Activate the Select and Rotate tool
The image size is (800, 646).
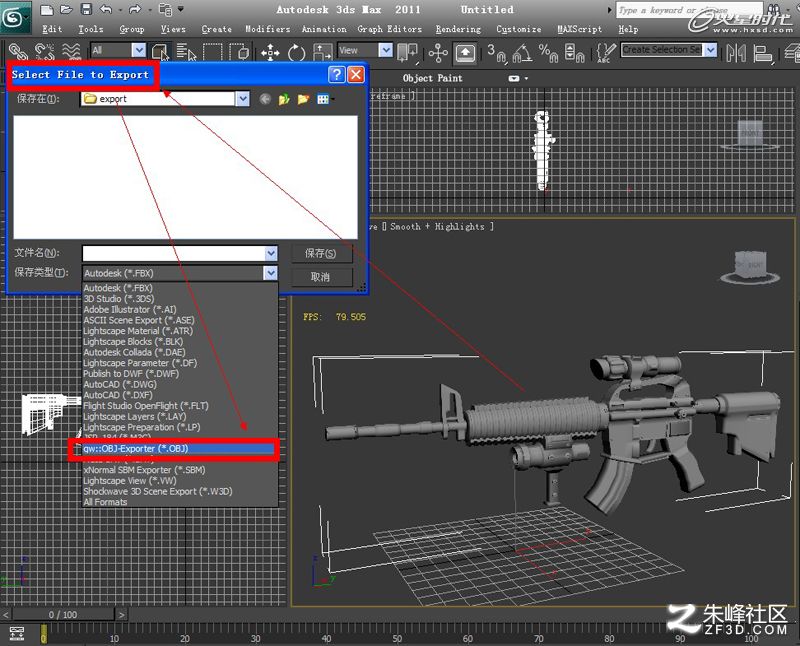tap(296, 52)
